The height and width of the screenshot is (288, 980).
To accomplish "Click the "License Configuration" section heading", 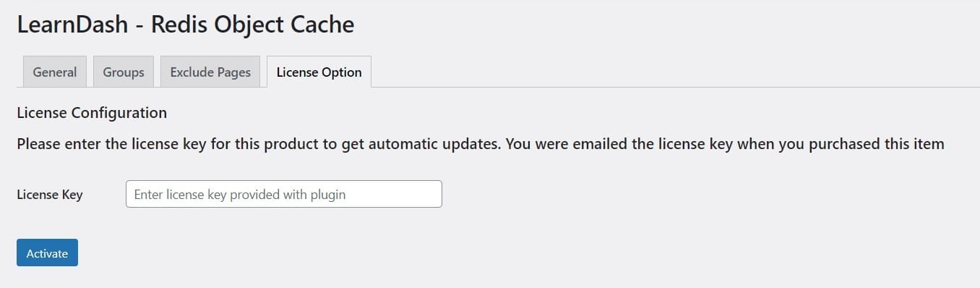I will pos(92,113).
